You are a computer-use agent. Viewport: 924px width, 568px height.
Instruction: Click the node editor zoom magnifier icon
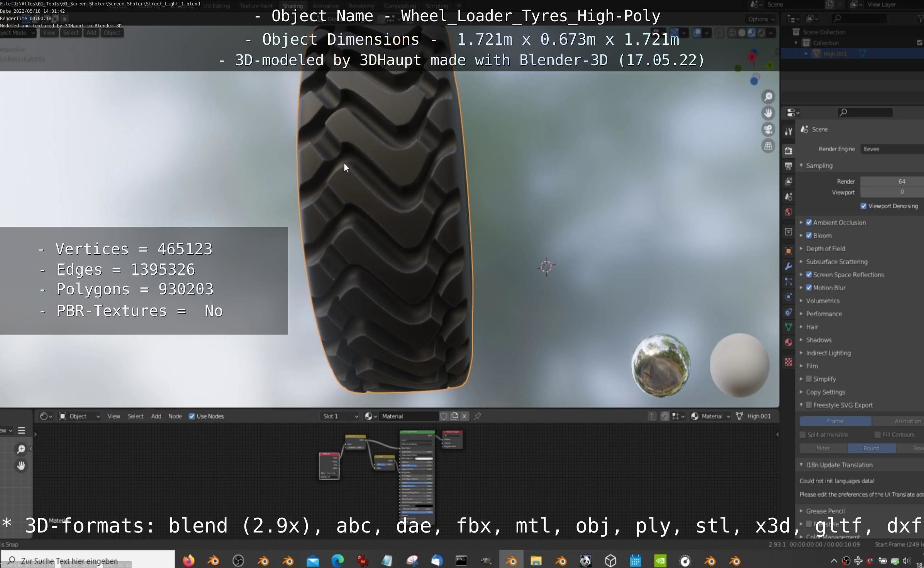pos(21,449)
